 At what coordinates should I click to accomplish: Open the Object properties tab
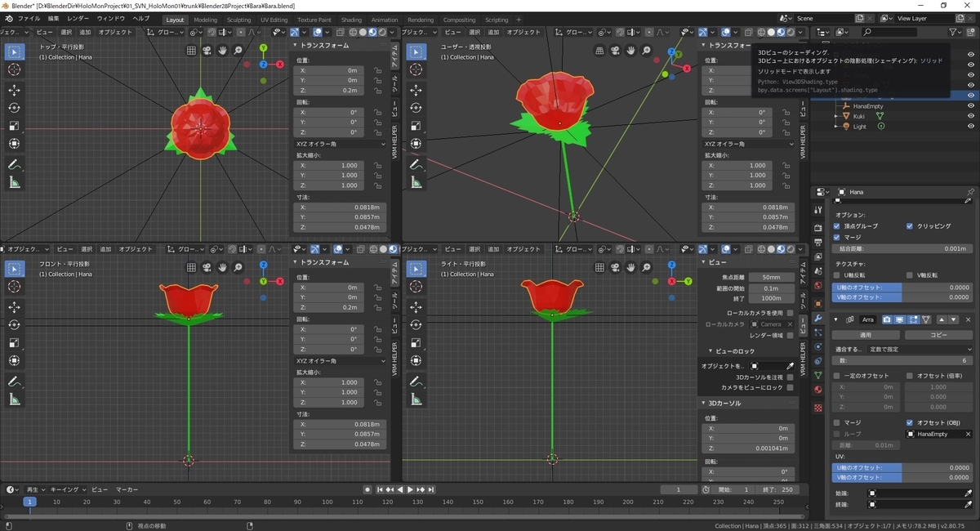click(817, 304)
